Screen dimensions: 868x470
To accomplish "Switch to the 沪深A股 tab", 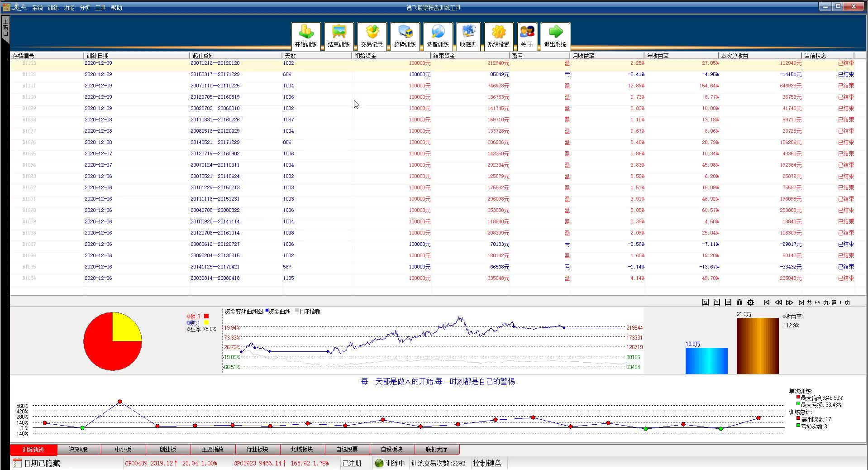I will pyautogui.click(x=78, y=449).
